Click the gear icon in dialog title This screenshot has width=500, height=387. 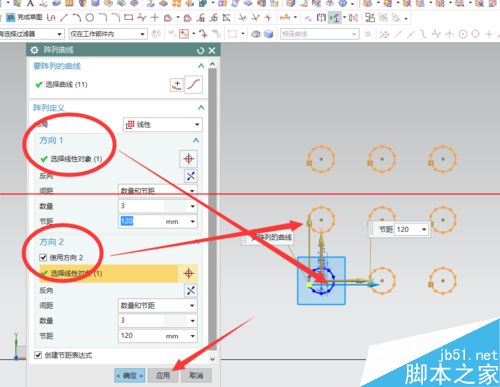point(34,50)
